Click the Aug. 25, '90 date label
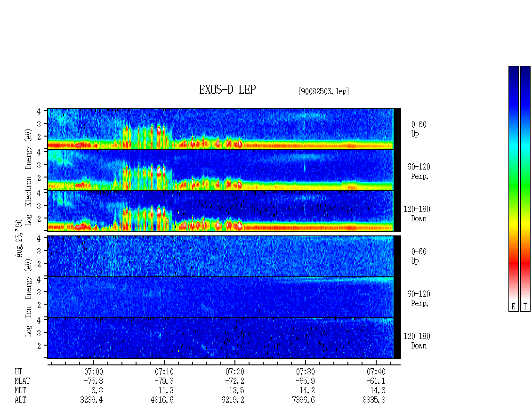532x412 pixels. point(19,238)
